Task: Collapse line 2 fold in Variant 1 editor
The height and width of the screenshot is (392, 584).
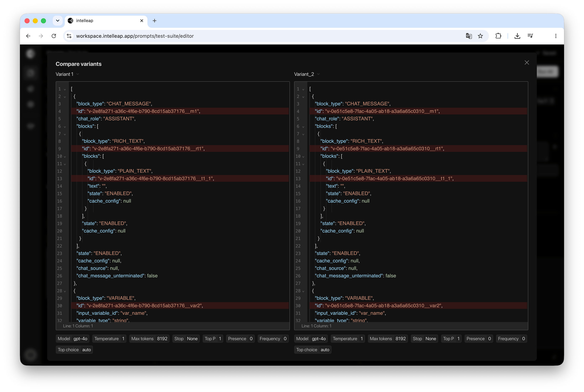Action: pyautogui.click(x=65, y=97)
